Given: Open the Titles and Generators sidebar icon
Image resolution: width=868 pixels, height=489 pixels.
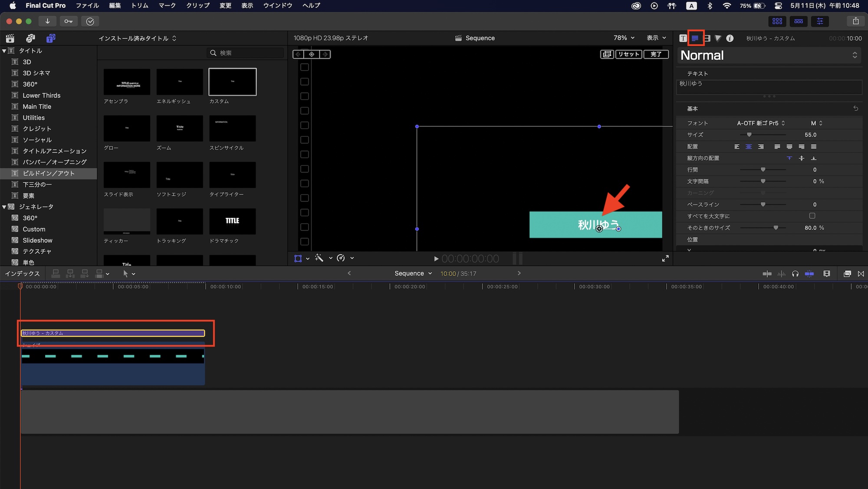Looking at the screenshot, I should point(51,38).
